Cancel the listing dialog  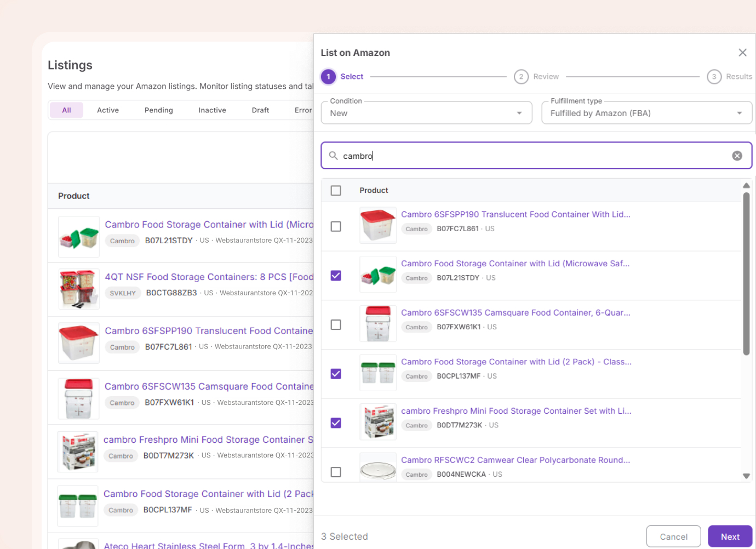(x=673, y=536)
